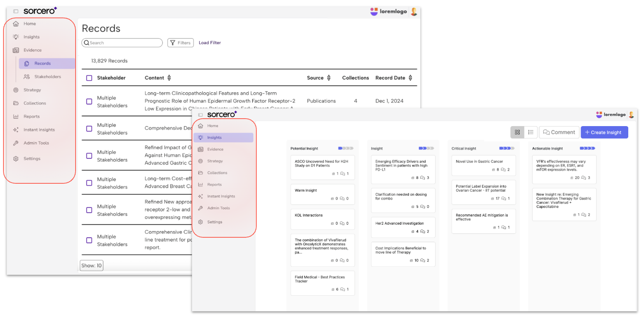Switch to list view icon in Insights
This screenshot has height=320, width=644.
531,132
